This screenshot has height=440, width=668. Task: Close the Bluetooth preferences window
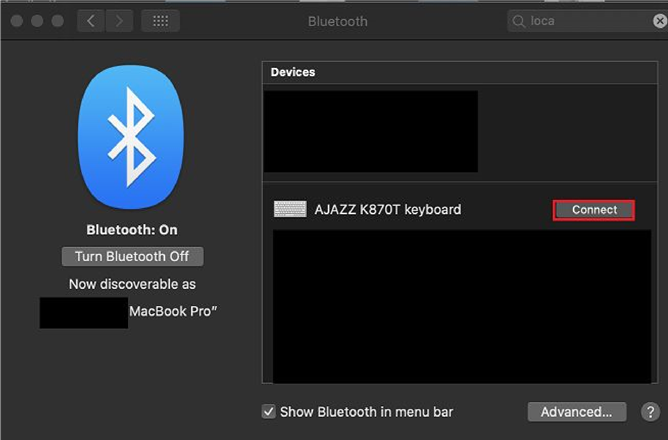pos(17,21)
